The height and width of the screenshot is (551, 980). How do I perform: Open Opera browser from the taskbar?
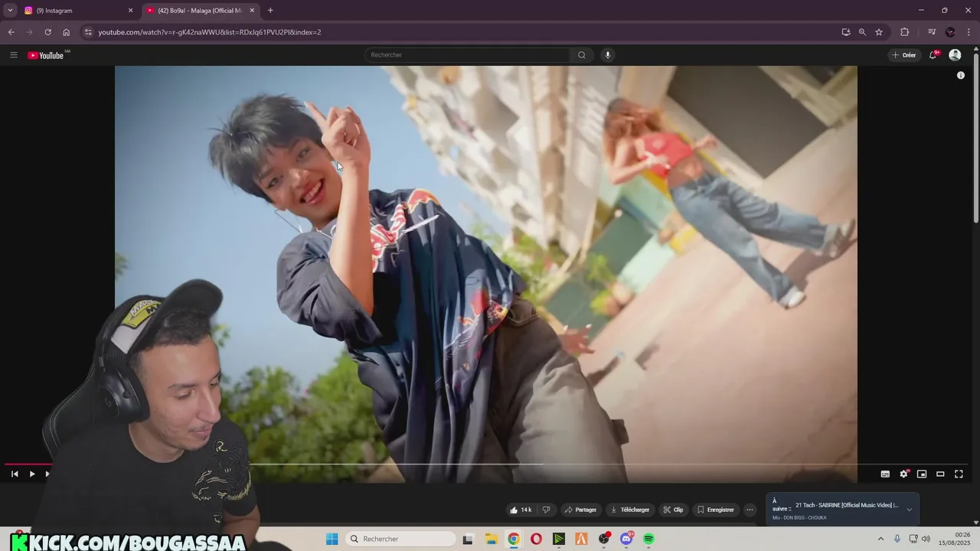[536, 539]
